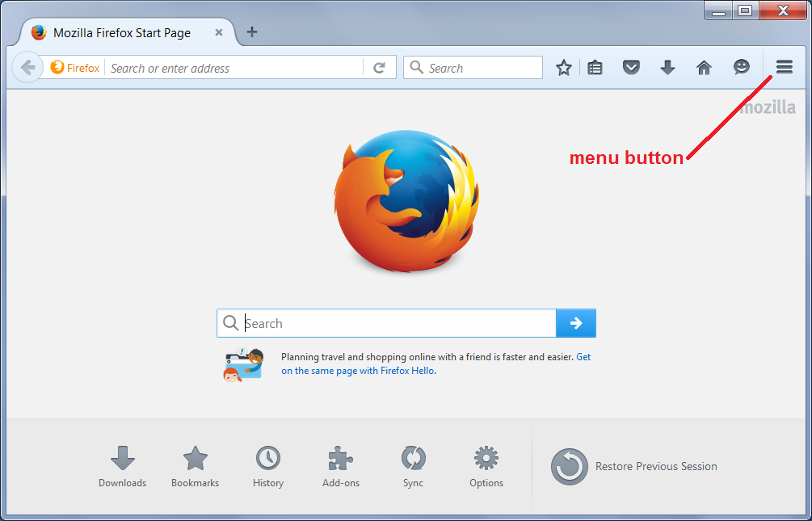Open Bookmarks from the start page

coord(196,467)
